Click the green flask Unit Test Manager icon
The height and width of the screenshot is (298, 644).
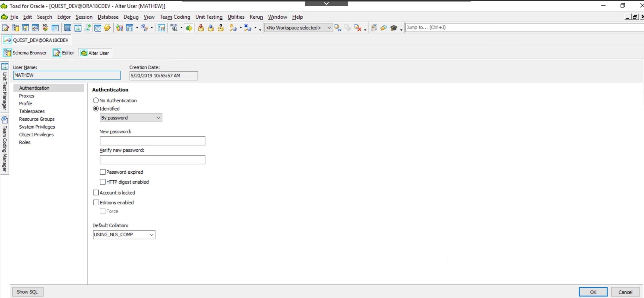[x=78, y=28]
